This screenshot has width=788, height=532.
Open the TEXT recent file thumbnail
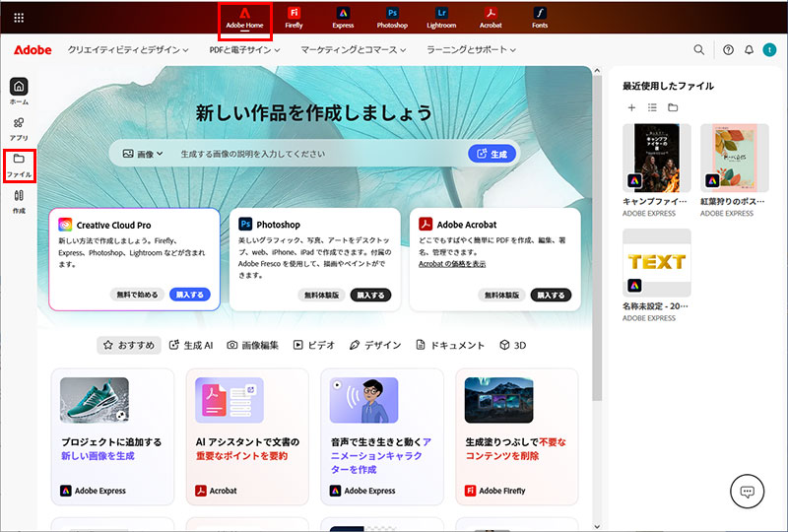(x=657, y=262)
